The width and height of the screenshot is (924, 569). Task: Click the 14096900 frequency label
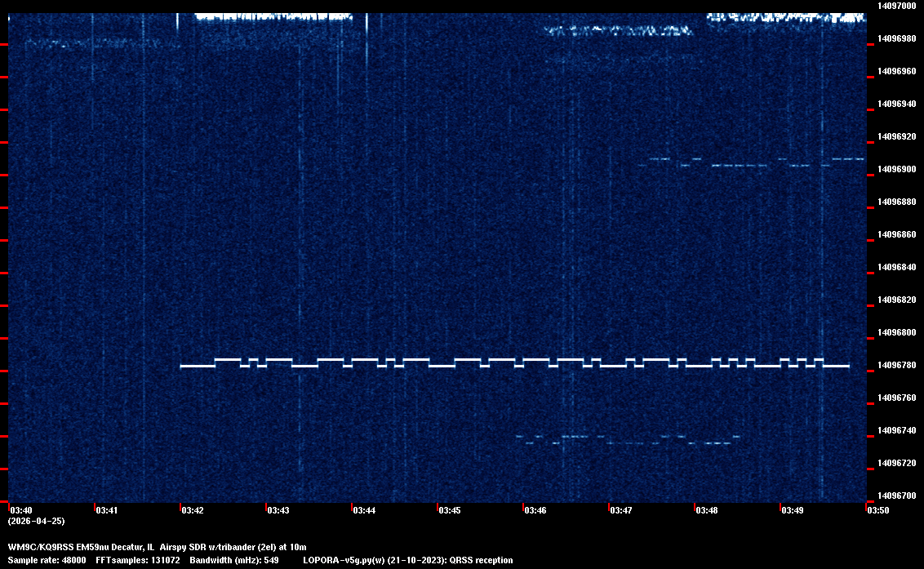tap(896, 169)
